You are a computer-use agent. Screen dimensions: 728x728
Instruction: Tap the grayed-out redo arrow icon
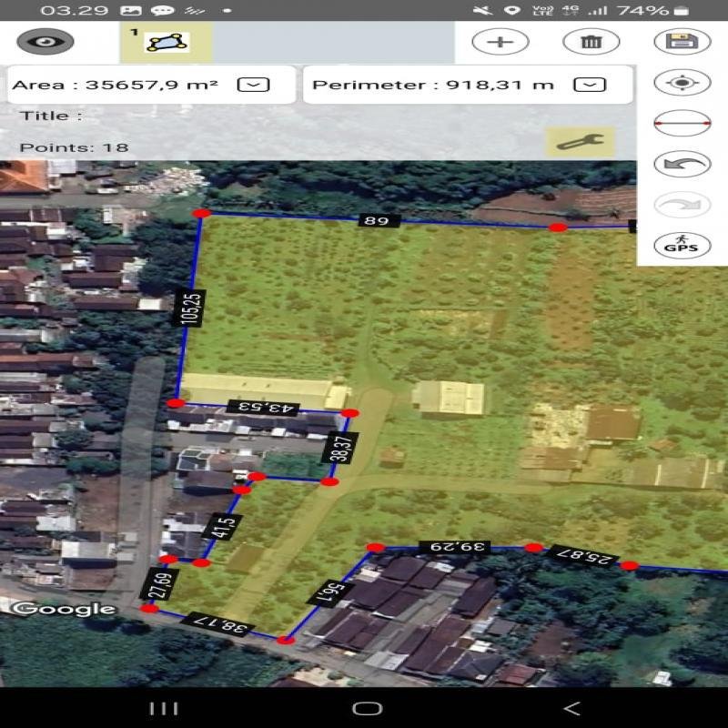click(x=682, y=205)
